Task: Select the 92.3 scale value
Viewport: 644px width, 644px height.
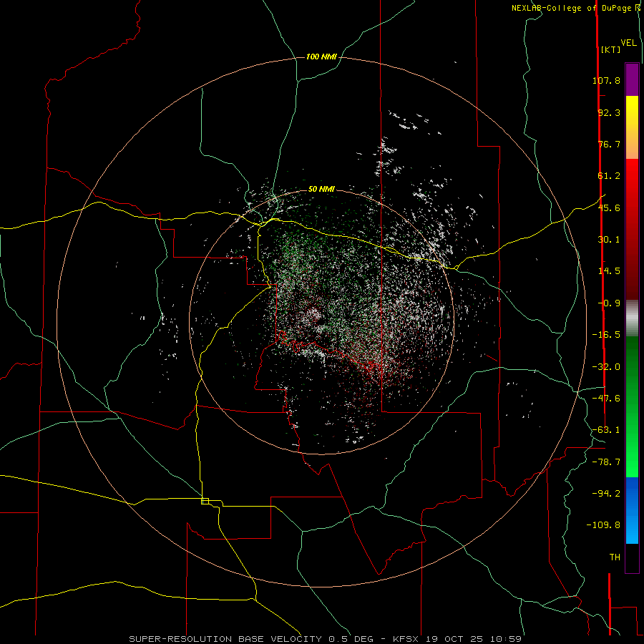Action: pyautogui.click(x=609, y=112)
